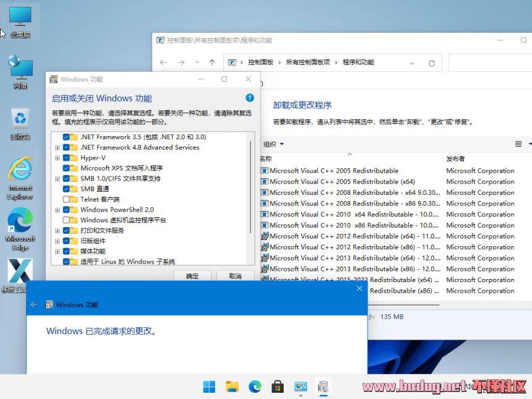Select Visual C++ 2013 Redistributable (x86) icon
The width and height of the screenshot is (532, 399).
point(265,268)
